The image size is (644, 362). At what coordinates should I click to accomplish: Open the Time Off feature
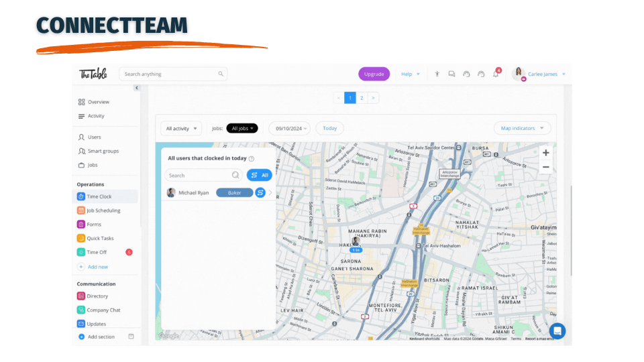pos(93,253)
